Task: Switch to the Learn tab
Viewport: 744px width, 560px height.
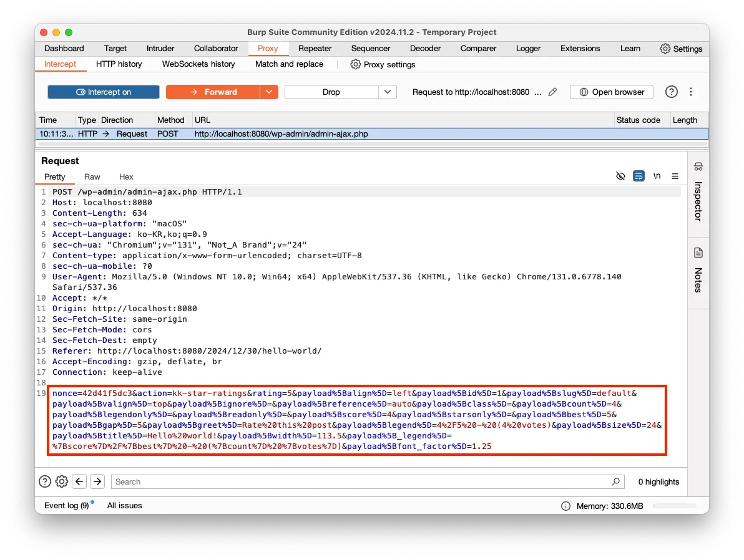Action: pos(630,49)
